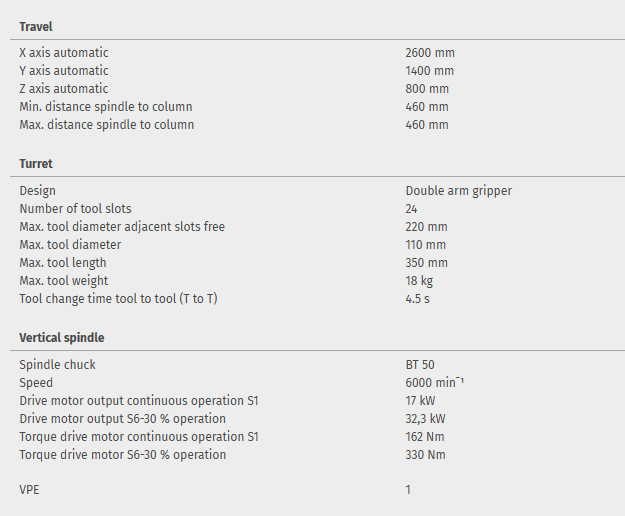The height and width of the screenshot is (516, 625).
Task: Click the Z axis automatic label
Action: [x=64, y=89]
